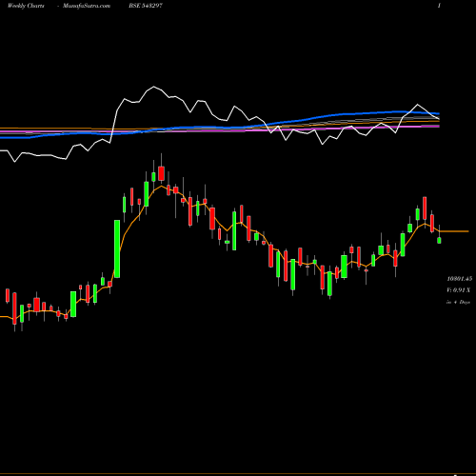Viewport: 476px width, 476px height.
Task: Click the "Weekly Charts" title text
Action: tap(26, 6)
